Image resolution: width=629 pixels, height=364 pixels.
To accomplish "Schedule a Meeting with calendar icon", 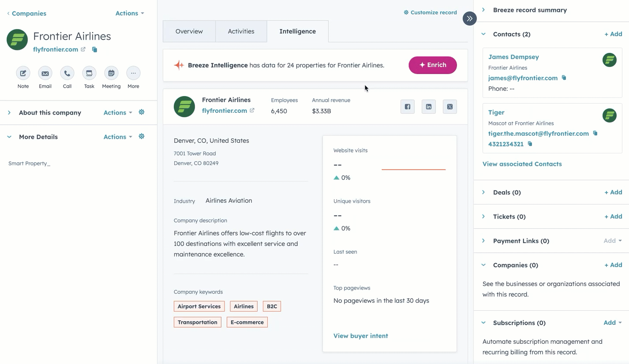I will [x=111, y=73].
